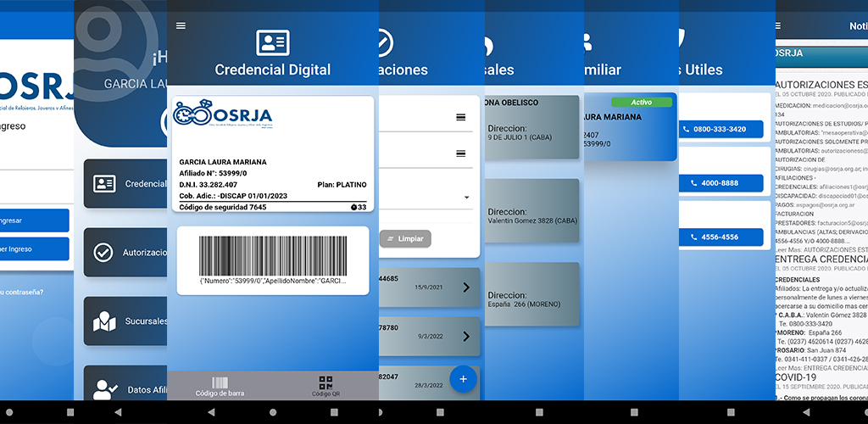Image resolution: width=868 pixels, height=424 pixels.
Task: Click 'Cob. Adic.: -DISCAP 01/01/2023' text
Action: click(x=233, y=196)
